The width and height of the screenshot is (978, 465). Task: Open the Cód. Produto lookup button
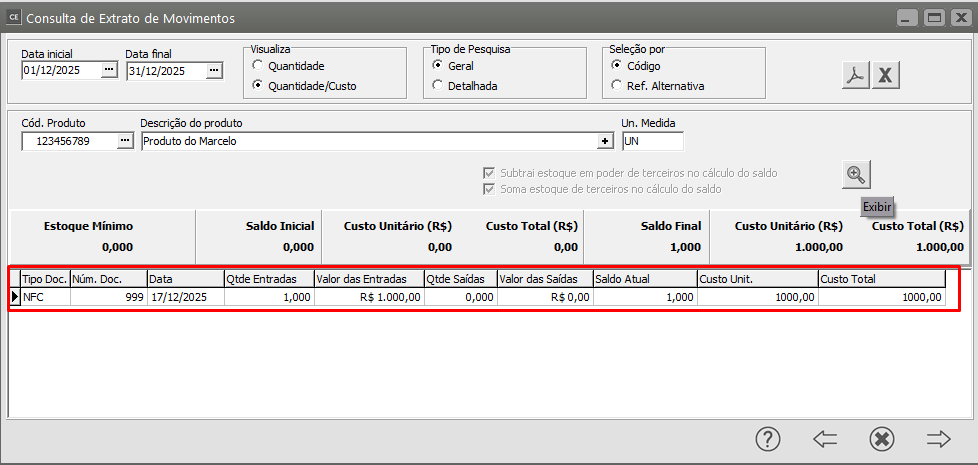tap(124, 141)
